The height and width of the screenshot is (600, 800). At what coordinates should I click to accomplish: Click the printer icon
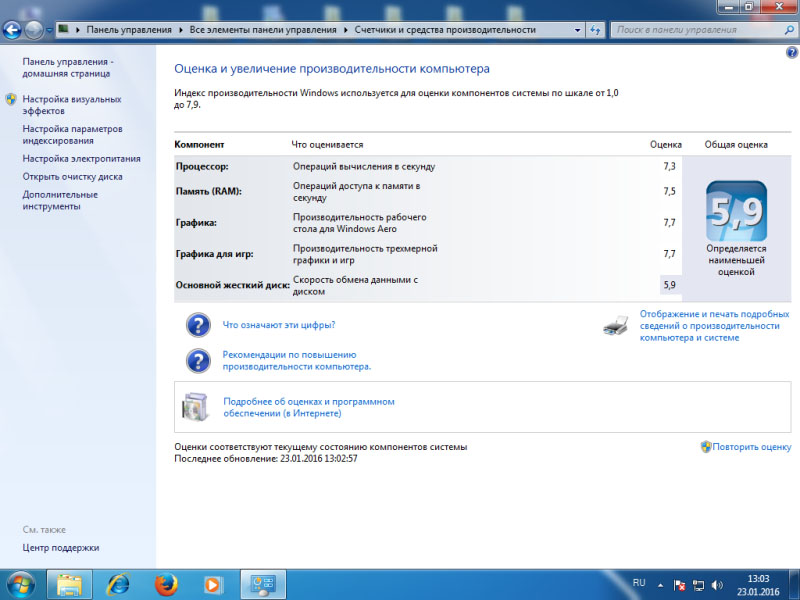tap(616, 326)
